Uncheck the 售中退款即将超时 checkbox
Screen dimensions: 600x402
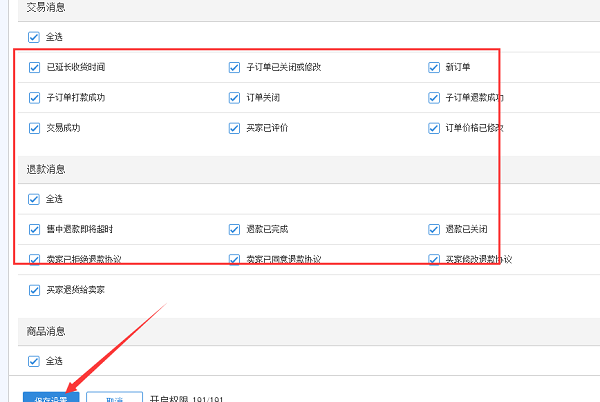(x=34, y=229)
